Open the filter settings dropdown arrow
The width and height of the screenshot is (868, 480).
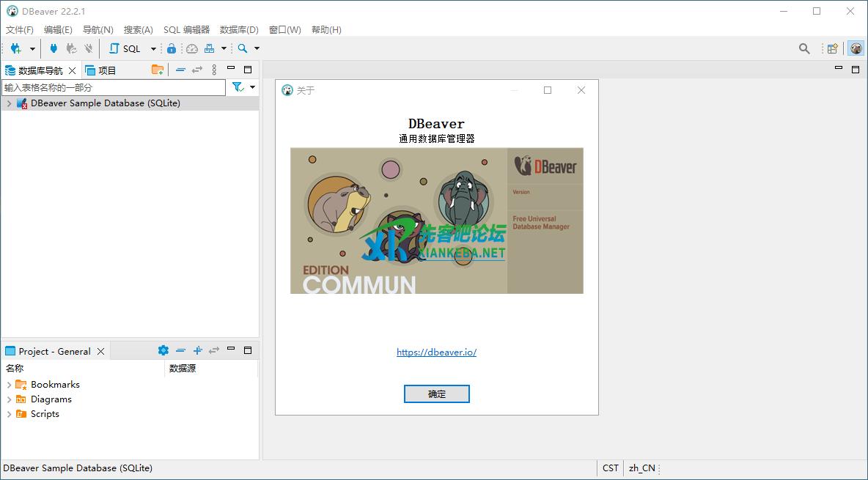253,87
